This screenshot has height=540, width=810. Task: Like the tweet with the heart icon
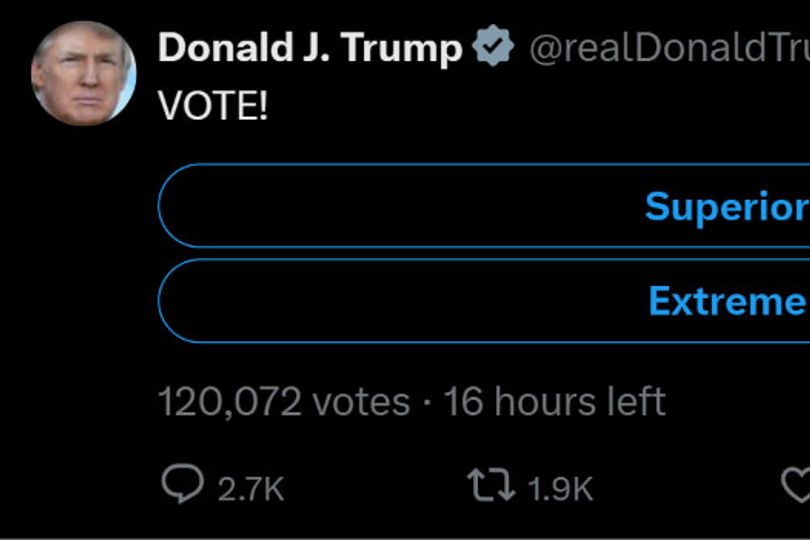796,485
